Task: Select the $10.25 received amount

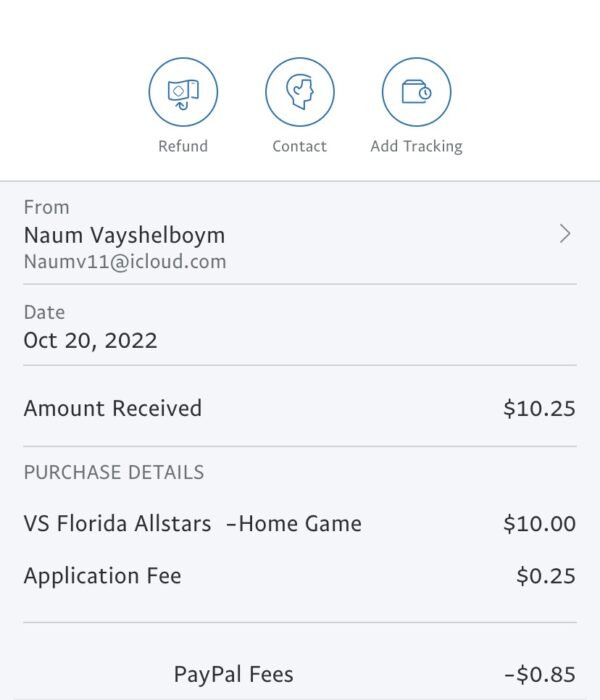Action: (539, 408)
